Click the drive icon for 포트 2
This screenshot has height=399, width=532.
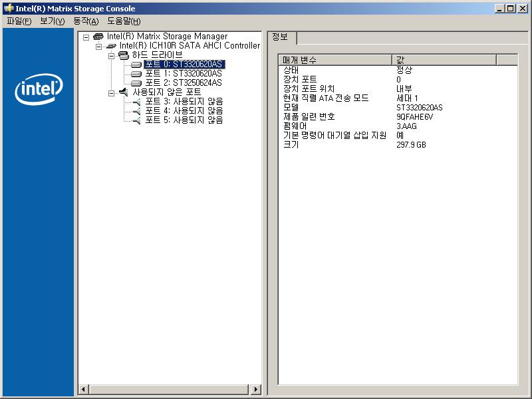click(x=136, y=82)
